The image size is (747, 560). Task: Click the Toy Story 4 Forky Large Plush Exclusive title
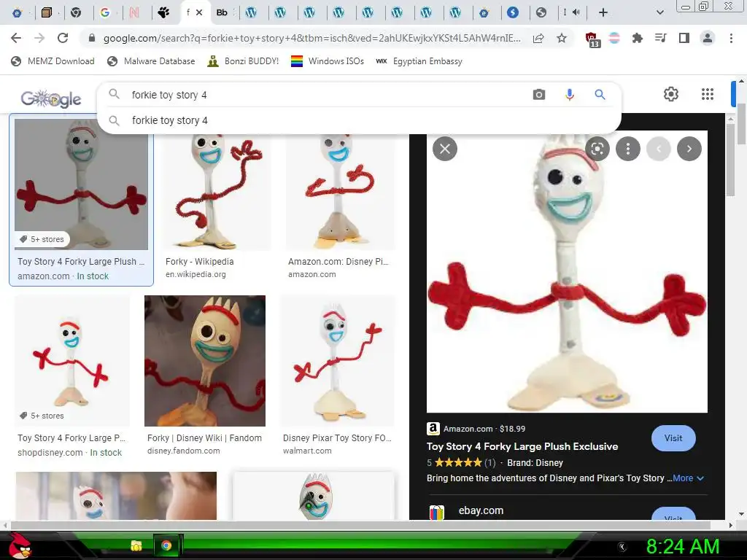click(522, 447)
